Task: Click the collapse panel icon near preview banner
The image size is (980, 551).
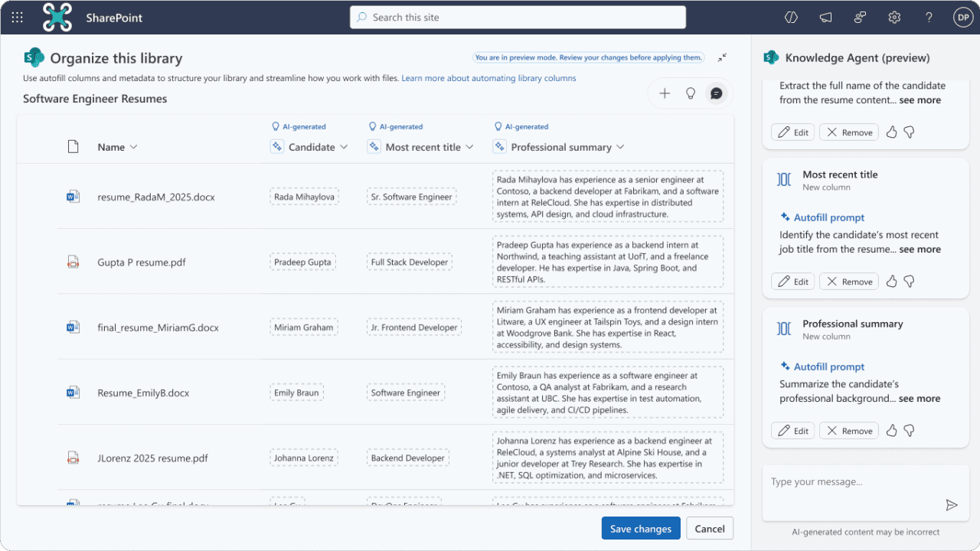Action: [721, 57]
